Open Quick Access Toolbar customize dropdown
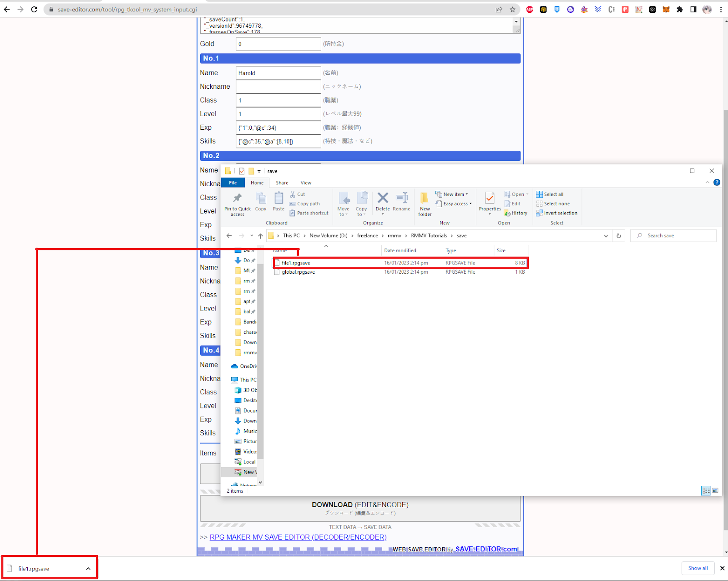 point(259,171)
